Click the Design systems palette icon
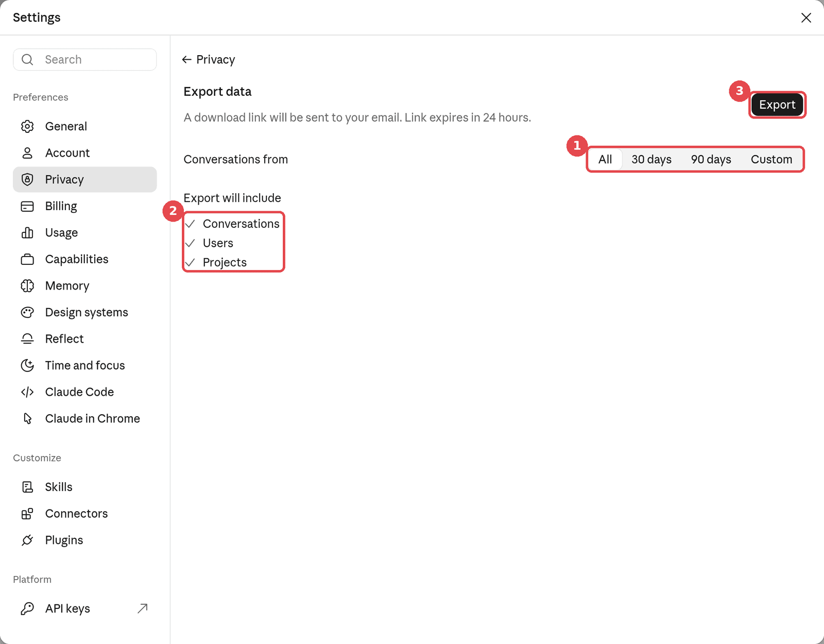Viewport: 824px width, 644px height. pyautogui.click(x=27, y=312)
